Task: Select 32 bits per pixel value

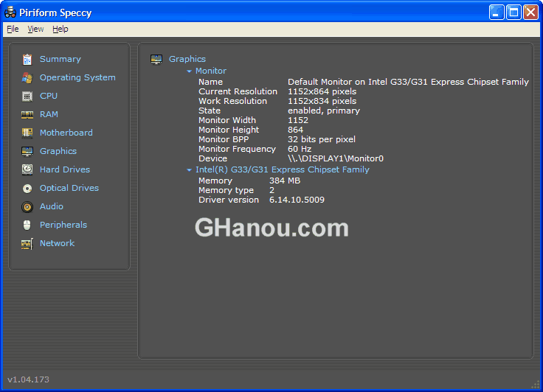Action: pos(322,139)
